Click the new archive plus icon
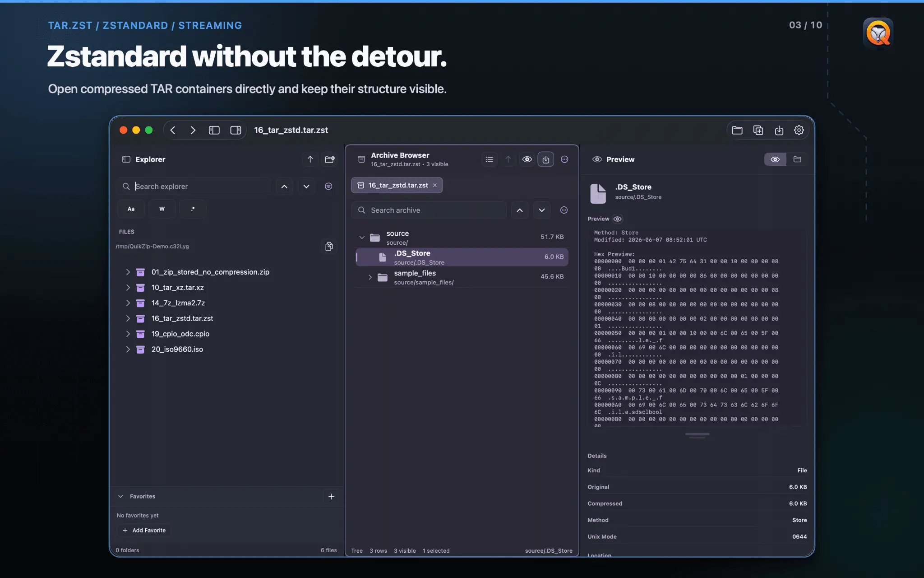The width and height of the screenshot is (924, 578). (758, 130)
